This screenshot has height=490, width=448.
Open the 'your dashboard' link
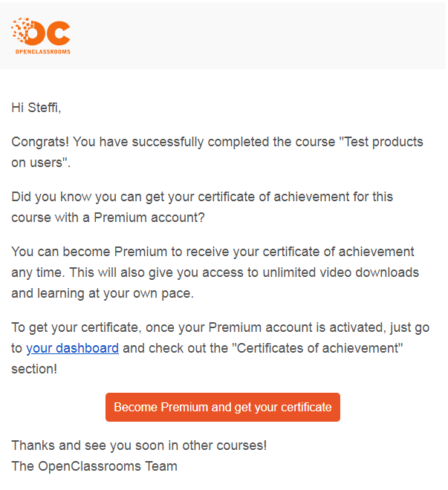pyautogui.click(x=73, y=348)
